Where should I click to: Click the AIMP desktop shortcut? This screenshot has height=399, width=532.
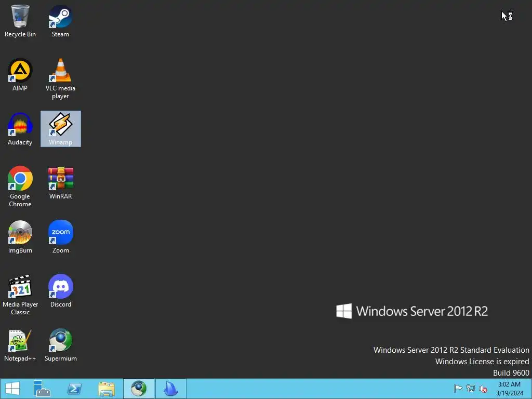click(x=20, y=75)
